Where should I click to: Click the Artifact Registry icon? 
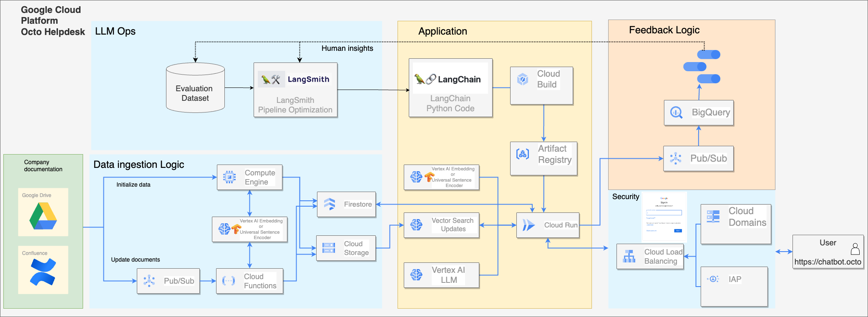(x=523, y=154)
